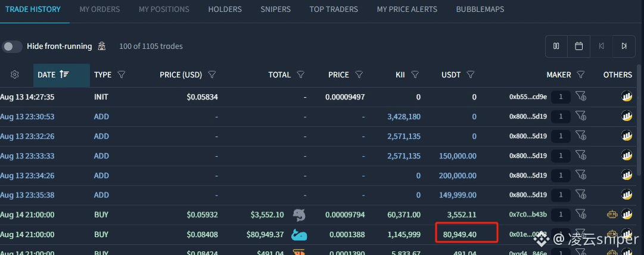
Task: Open table settings gear
Action: coord(15,74)
